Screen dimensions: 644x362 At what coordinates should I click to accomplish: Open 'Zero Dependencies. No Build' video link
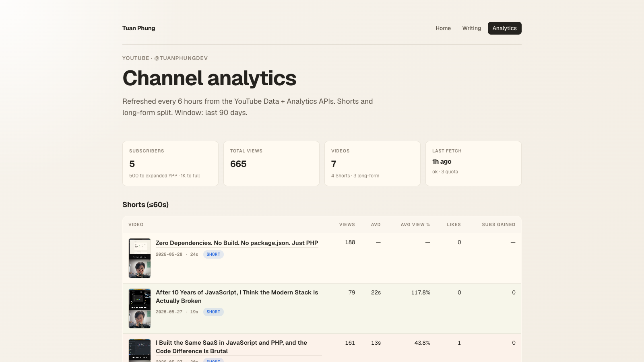(x=237, y=243)
